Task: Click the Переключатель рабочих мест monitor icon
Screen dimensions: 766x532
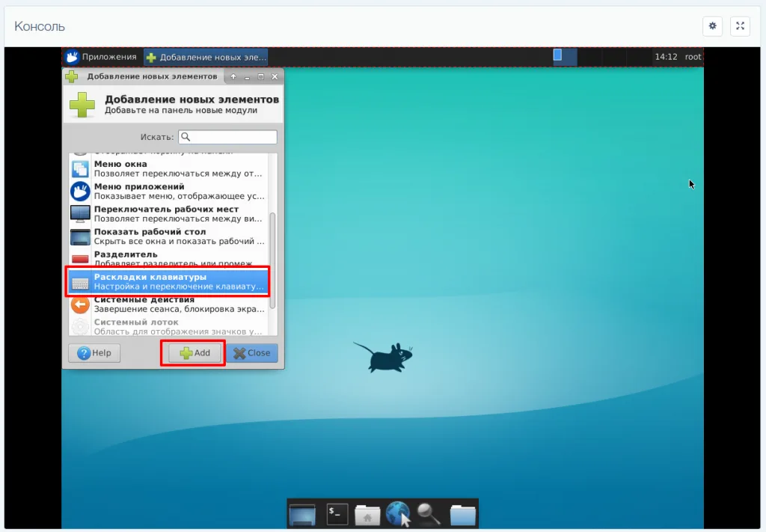Action: (x=80, y=214)
